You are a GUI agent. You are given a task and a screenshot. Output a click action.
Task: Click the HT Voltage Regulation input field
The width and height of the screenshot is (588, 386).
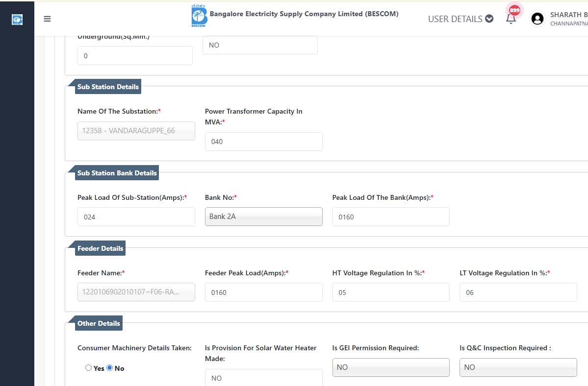390,292
